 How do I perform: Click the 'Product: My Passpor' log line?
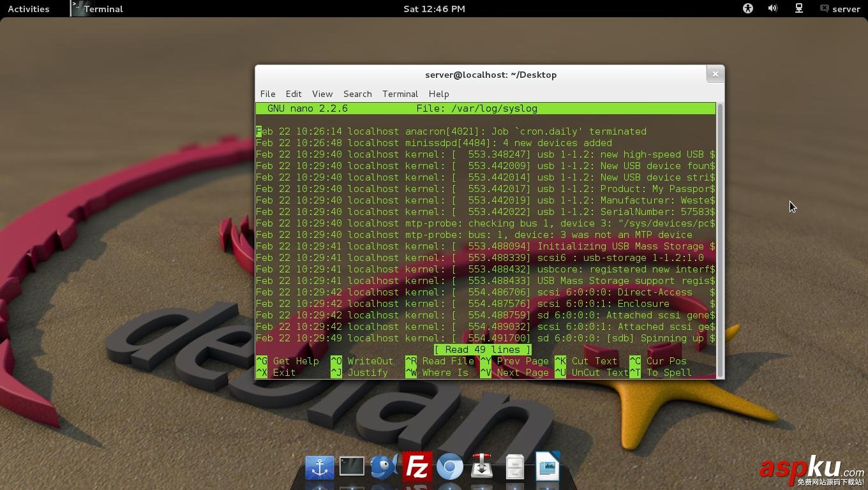click(x=485, y=189)
